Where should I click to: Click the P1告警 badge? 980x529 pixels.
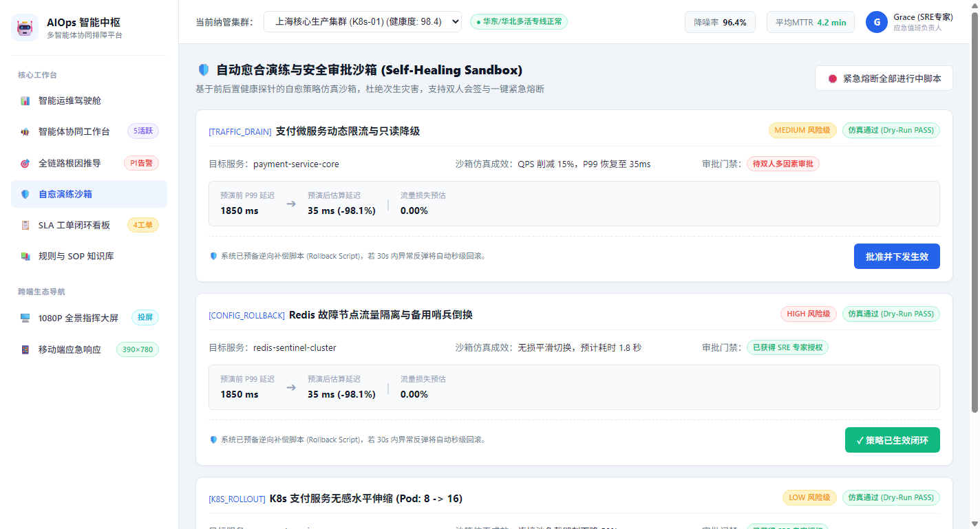click(141, 163)
